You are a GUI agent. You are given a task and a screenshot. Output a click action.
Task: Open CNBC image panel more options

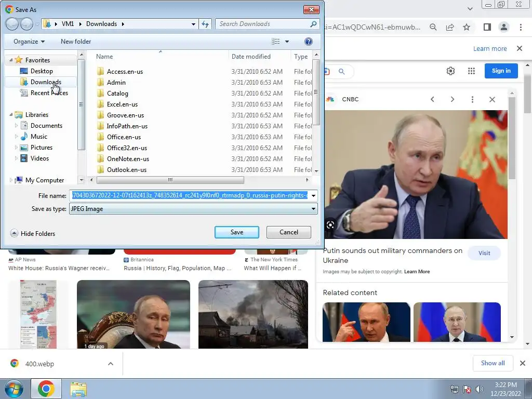pyautogui.click(x=472, y=99)
